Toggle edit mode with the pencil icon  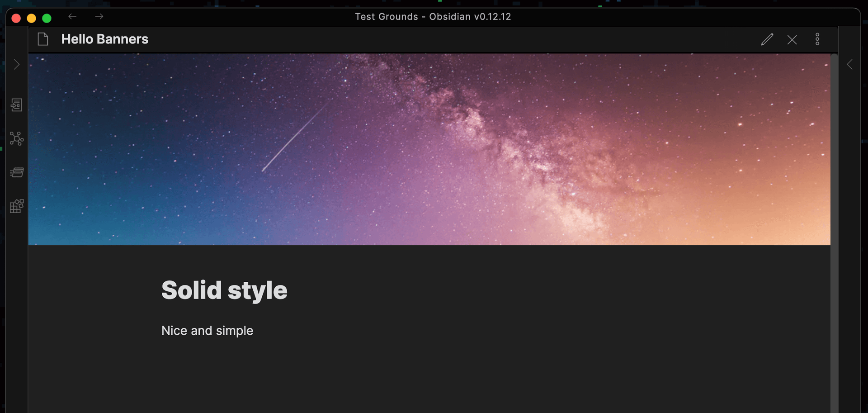[x=767, y=39]
